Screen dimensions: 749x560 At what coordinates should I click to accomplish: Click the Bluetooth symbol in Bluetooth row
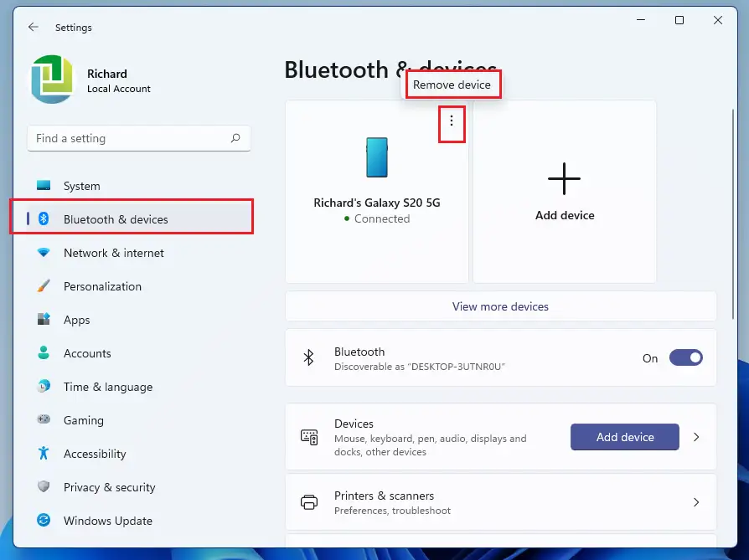308,357
